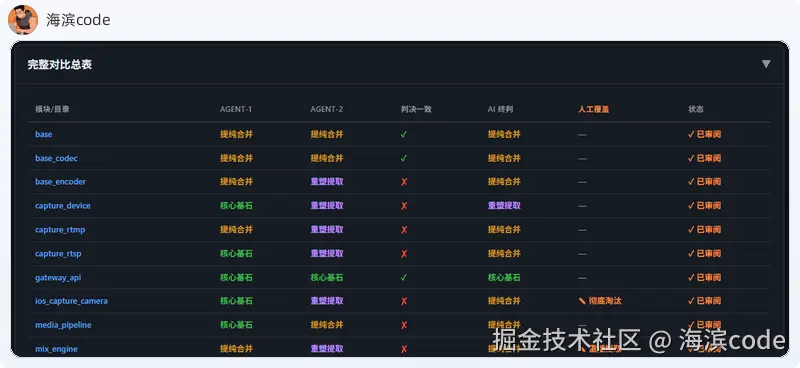Image resolution: width=800 pixels, height=368 pixels.
Task: Open the base_encoder module link
Action: coord(60,182)
